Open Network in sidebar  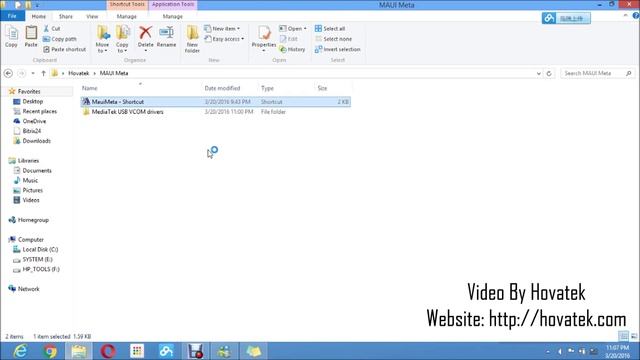29,289
